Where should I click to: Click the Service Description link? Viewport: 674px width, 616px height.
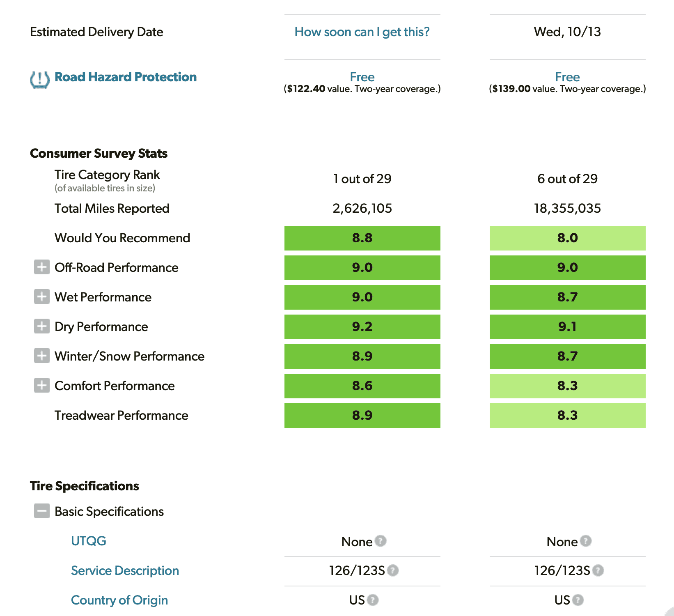click(x=125, y=570)
